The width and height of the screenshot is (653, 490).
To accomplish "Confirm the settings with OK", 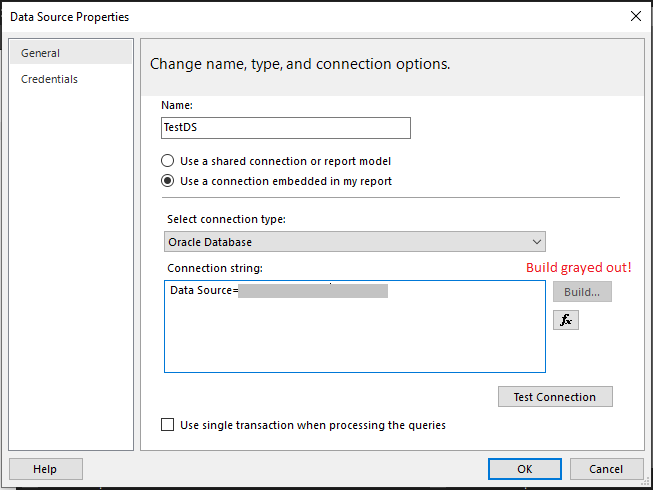I will click(525, 469).
